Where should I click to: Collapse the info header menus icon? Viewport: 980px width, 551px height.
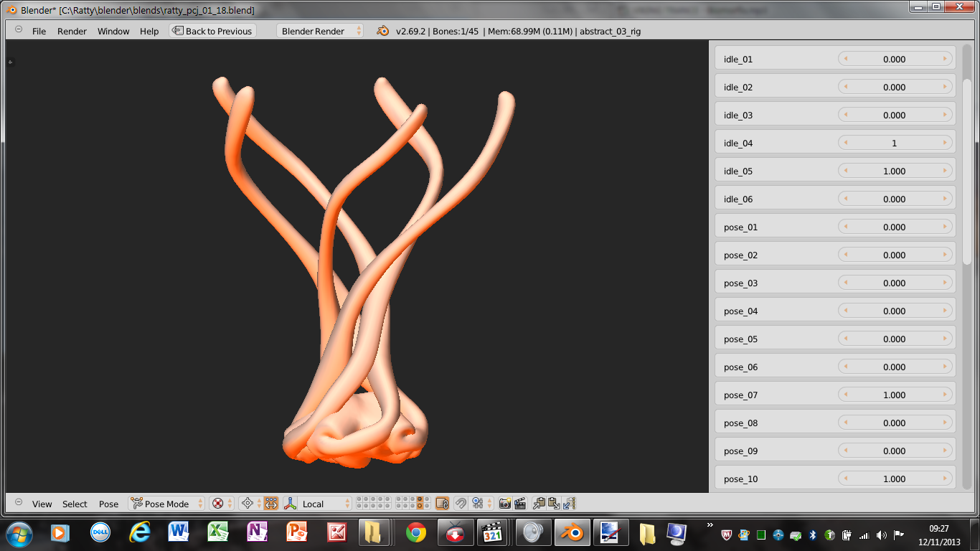(19, 29)
